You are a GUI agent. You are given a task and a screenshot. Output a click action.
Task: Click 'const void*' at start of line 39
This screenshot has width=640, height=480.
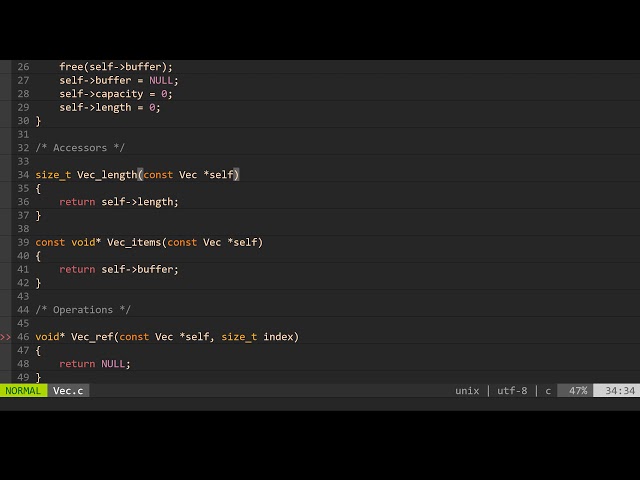click(x=68, y=242)
